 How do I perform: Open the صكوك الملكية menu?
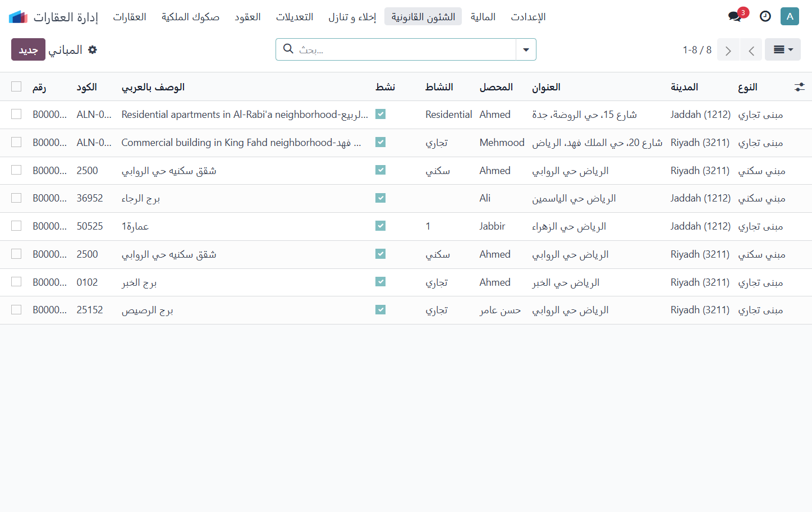(190, 17)
